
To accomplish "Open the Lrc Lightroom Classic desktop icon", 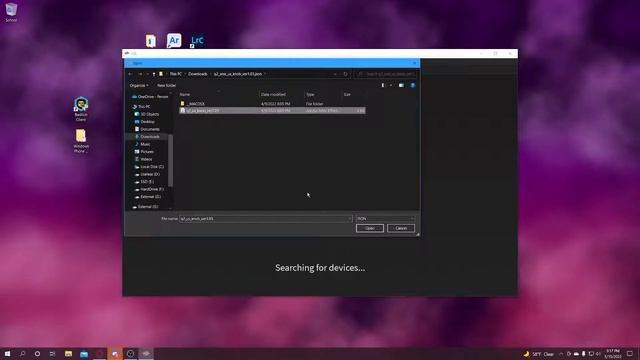I will (197, 40).
